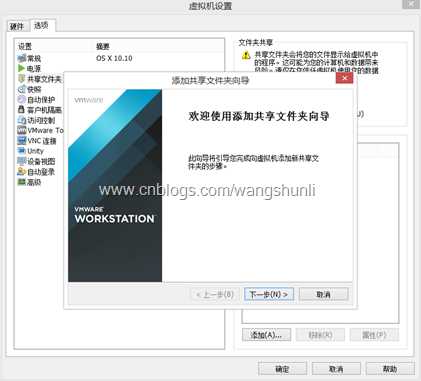Viewport: 421px width, 381px height.
Task: Click the Unity icon
Action: coord(22,151)
